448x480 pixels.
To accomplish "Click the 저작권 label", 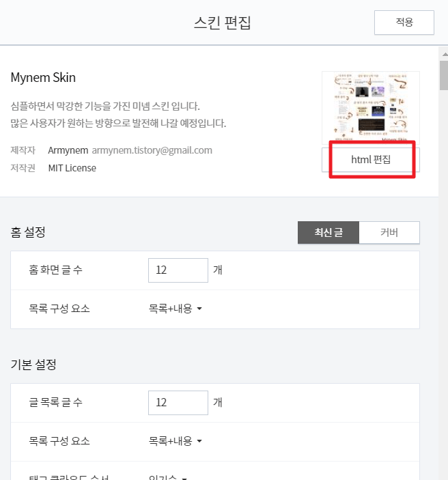I will pos(23,168).
